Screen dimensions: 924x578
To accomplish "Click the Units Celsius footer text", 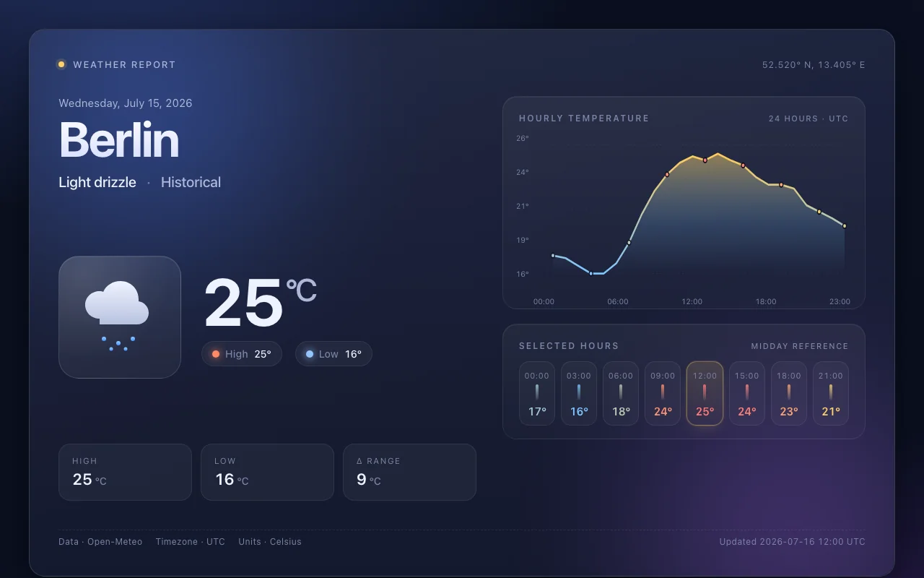I will pyautogui.click(x=270, y=542).
